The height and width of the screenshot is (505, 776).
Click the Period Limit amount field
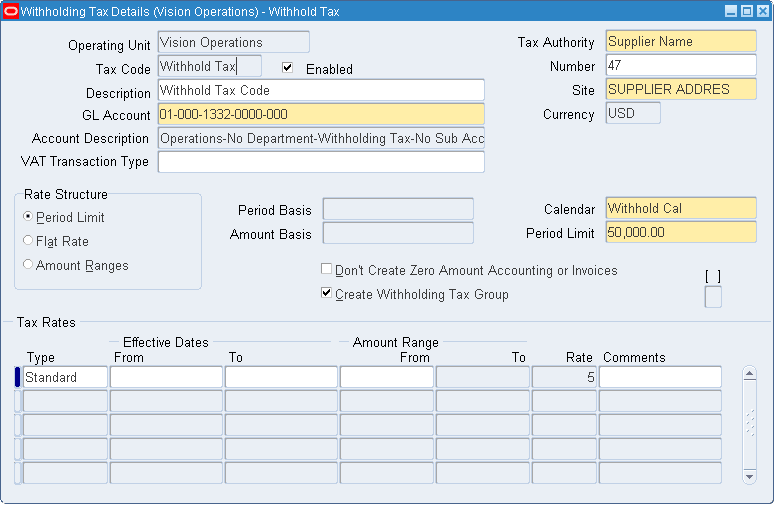pos(680,232)
